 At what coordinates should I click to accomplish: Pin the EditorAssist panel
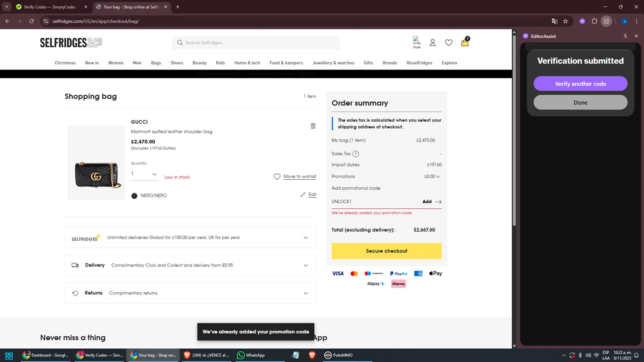625,36
